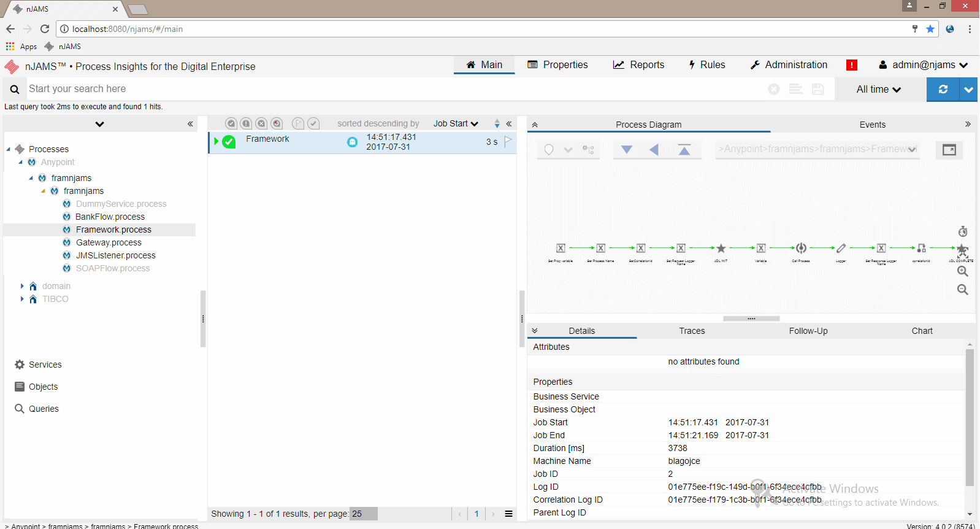
Task: Select BankFlow.process in the tree
Action: [x=110, y=217]
